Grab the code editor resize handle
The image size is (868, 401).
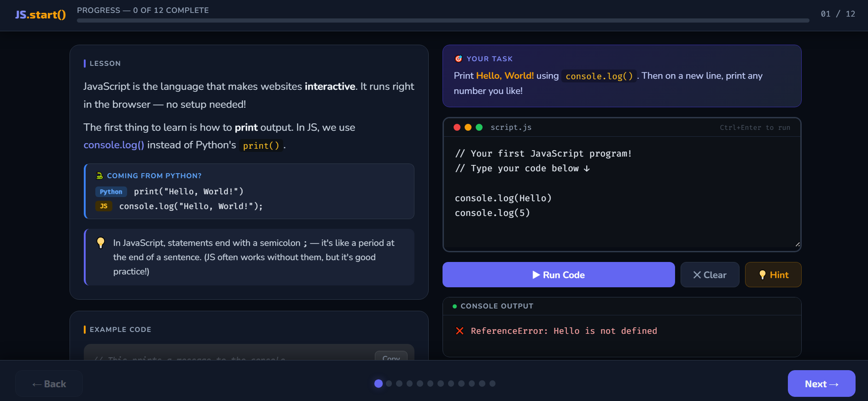click(x=797, y=244)
